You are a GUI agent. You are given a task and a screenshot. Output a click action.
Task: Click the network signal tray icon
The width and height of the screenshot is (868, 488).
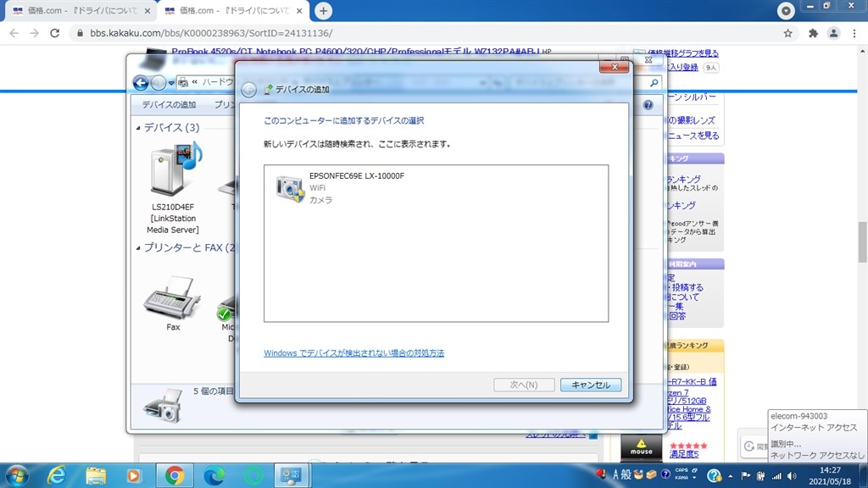(x=776, y=476)
